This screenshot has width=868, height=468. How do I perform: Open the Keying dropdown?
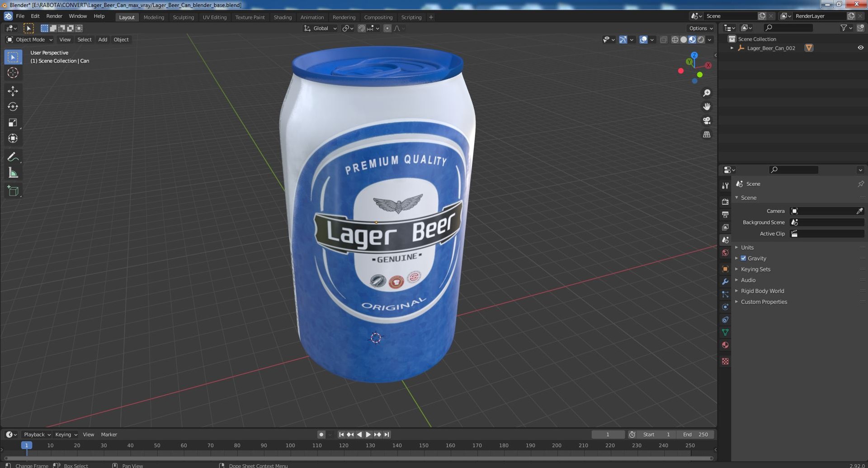click(66, 435)
